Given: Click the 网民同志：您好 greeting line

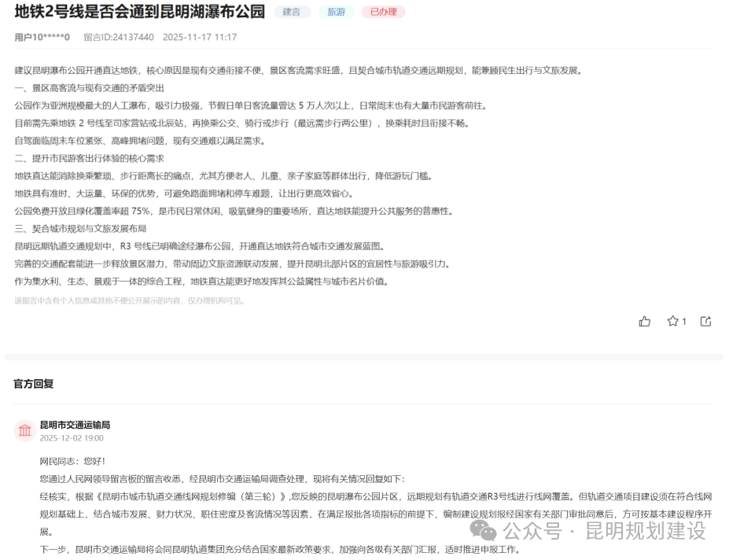Looking at the screenshot, I should pos(74,458).
